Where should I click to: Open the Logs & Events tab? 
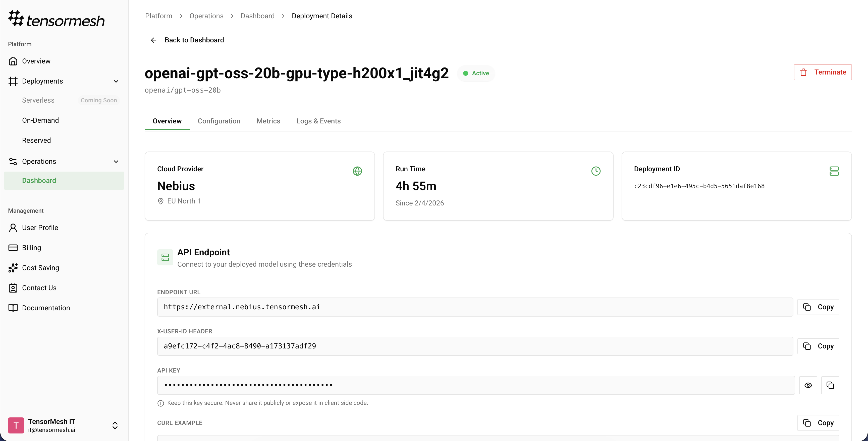[318, 121]
